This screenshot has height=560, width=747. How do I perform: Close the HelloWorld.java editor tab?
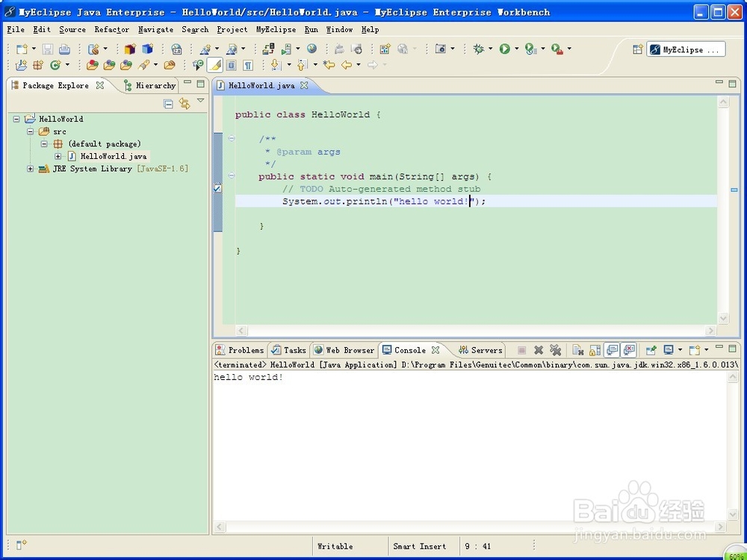tap(304, 85)
